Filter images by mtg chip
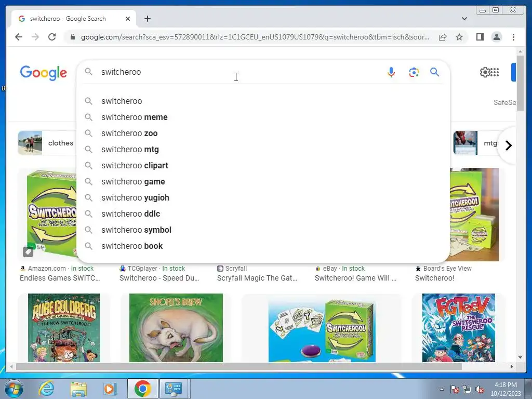The image size is (532, 399). click(477, 143)
